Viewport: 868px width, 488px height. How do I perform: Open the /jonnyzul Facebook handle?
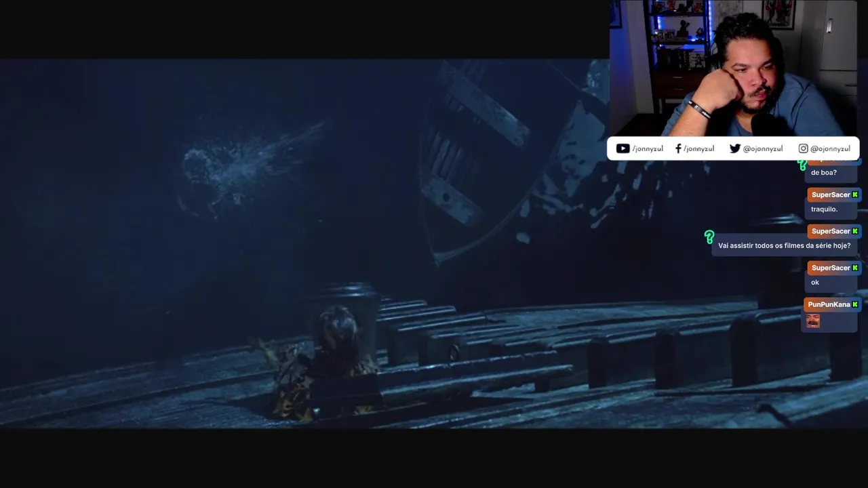point(698,148)
